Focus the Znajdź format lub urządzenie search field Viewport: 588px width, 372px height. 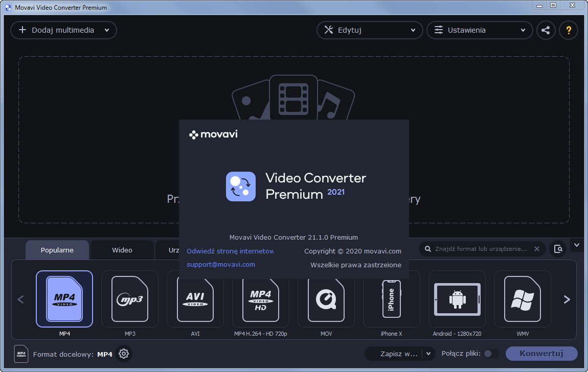tap(481, 249)
